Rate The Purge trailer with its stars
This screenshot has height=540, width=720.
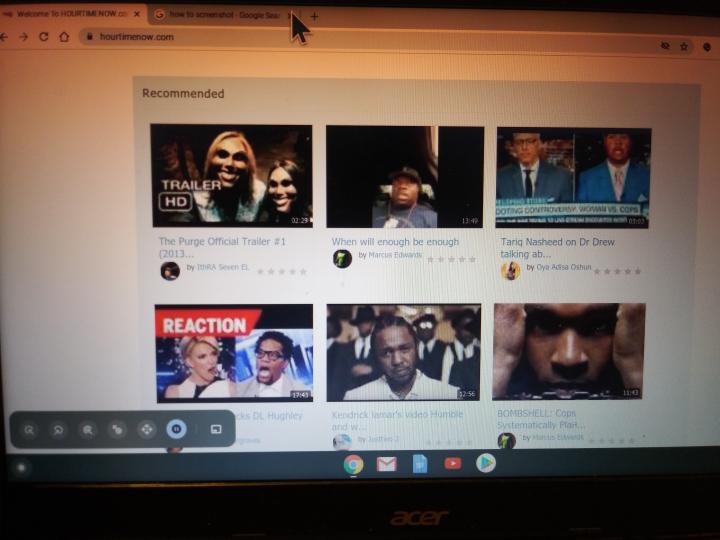tap(282, 272)
